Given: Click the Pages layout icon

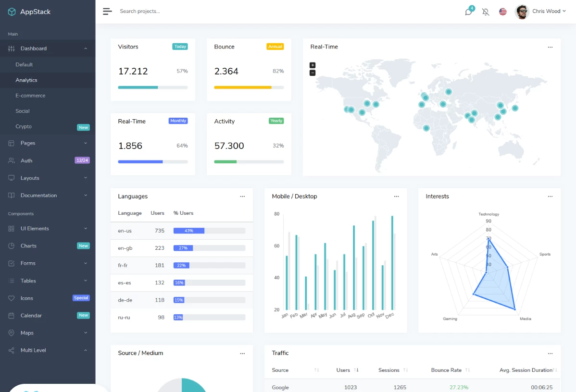Looking at the screenshot, I should [x=12, y=143].
